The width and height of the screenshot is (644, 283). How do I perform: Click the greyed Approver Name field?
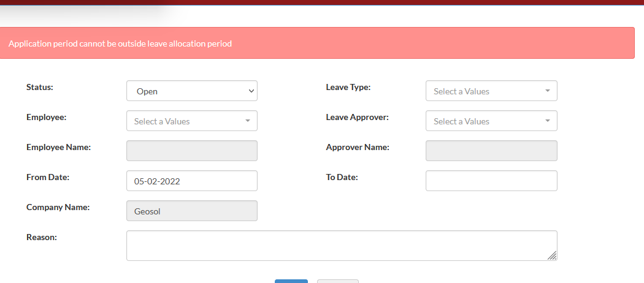coord(491,151)
